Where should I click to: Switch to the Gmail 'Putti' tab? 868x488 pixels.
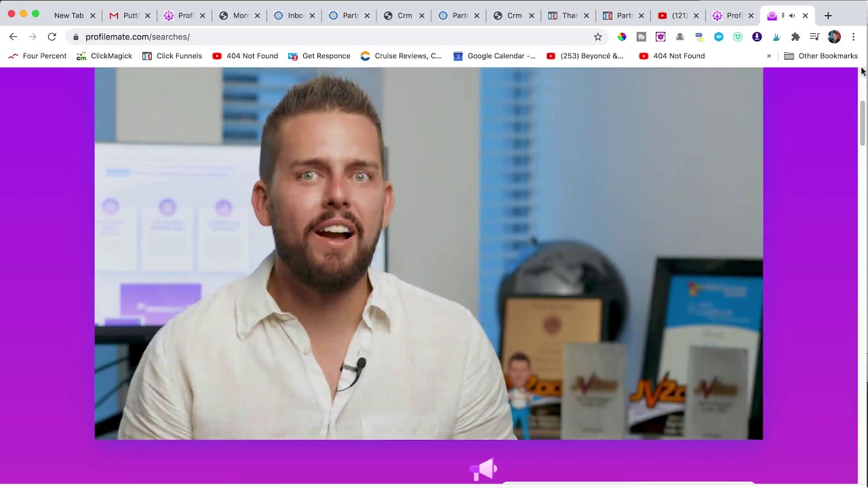point(130,16)
